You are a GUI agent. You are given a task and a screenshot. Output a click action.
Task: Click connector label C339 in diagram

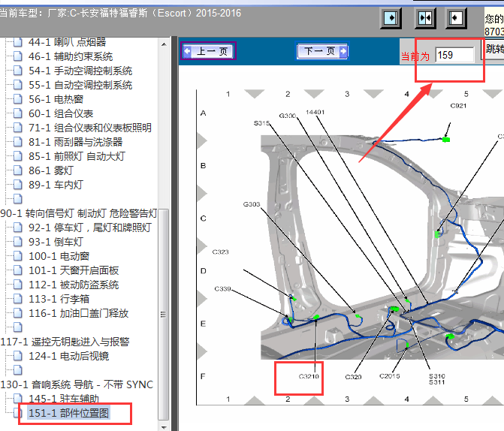point(223,289)
